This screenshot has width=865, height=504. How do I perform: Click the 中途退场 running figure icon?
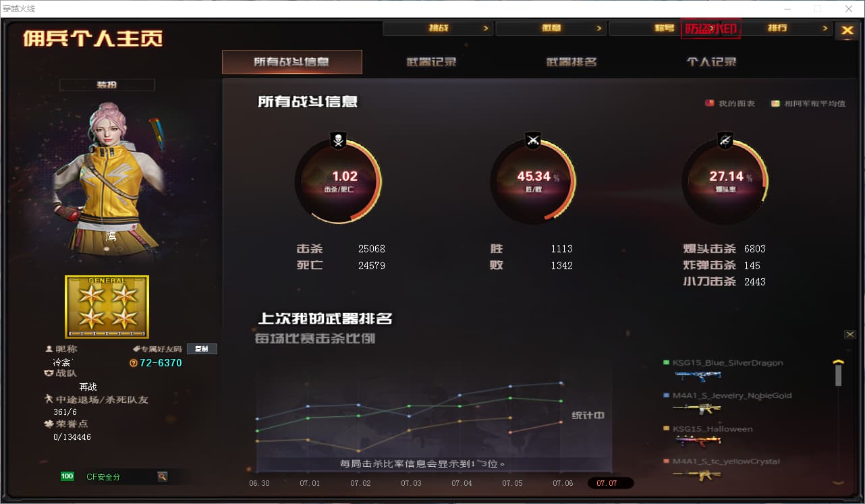(x=48, y=399)
